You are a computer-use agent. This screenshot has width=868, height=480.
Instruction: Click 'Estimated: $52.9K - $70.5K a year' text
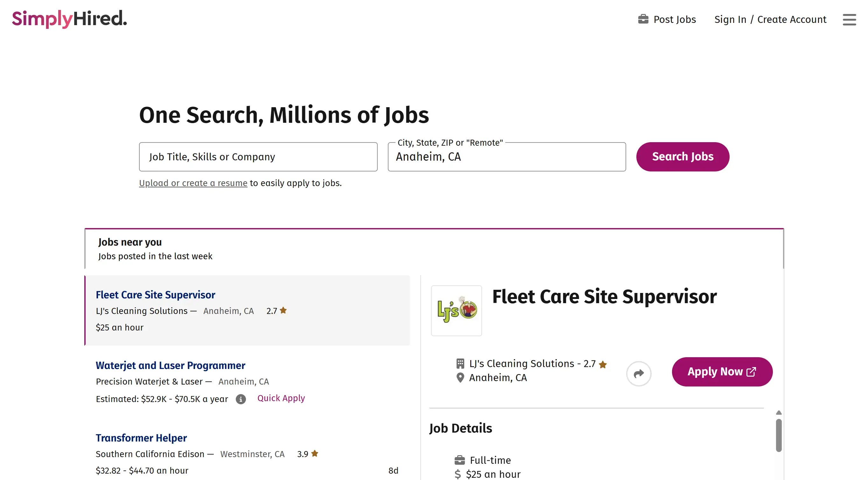tap(162, 399)
